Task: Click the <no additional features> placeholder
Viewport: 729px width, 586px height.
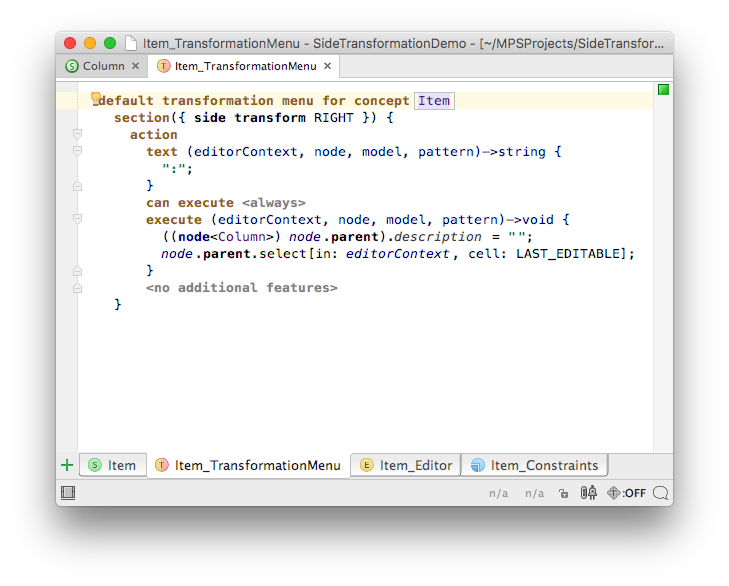Action: coord(241,287)
